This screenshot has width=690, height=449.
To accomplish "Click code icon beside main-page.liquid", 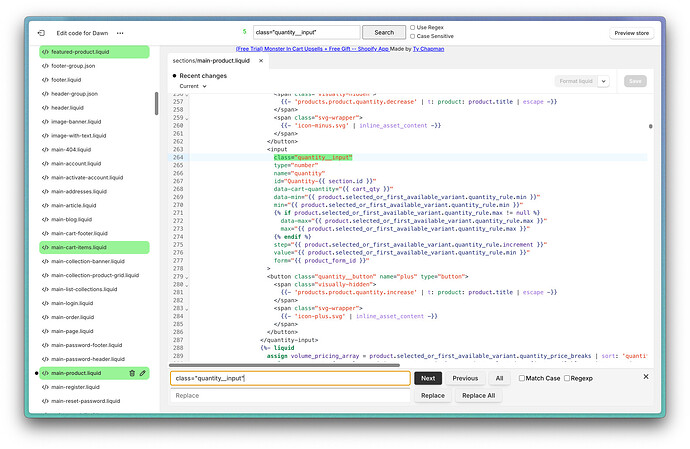I will [x=45, y=331].
